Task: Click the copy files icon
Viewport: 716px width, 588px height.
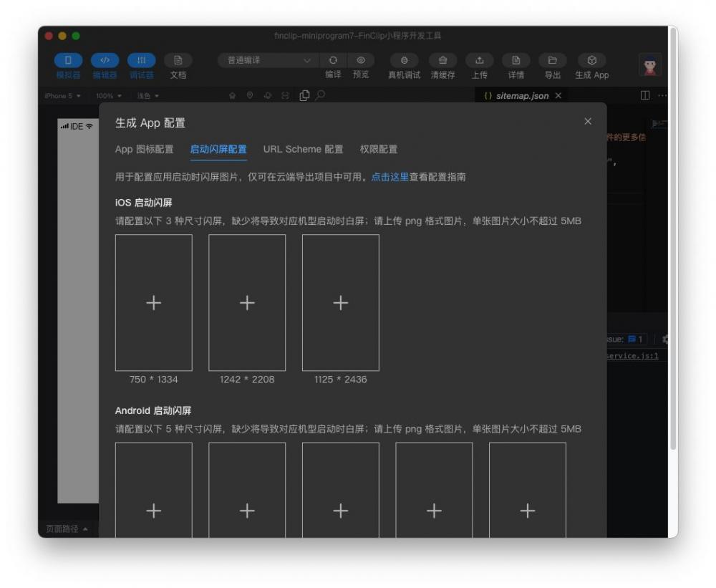Action: [304, 95]
